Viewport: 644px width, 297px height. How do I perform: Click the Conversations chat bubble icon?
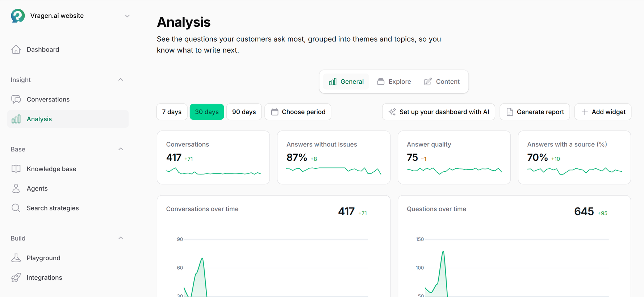(x=16, y=99)
